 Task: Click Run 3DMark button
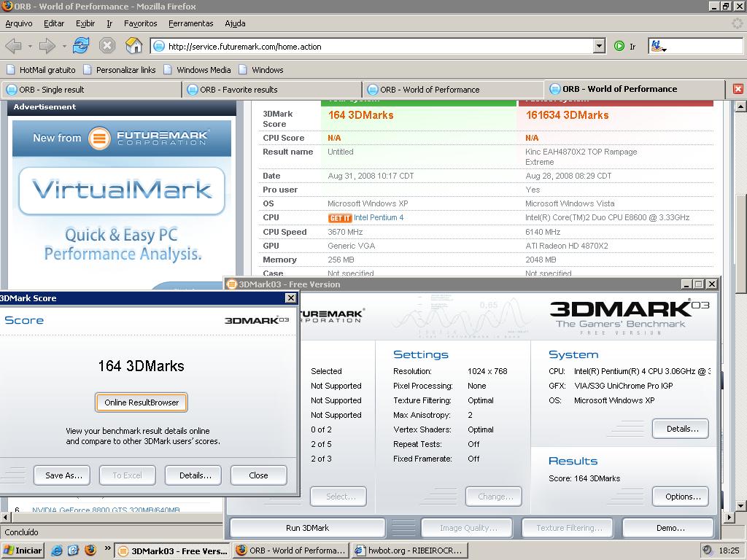pos(307,528)
